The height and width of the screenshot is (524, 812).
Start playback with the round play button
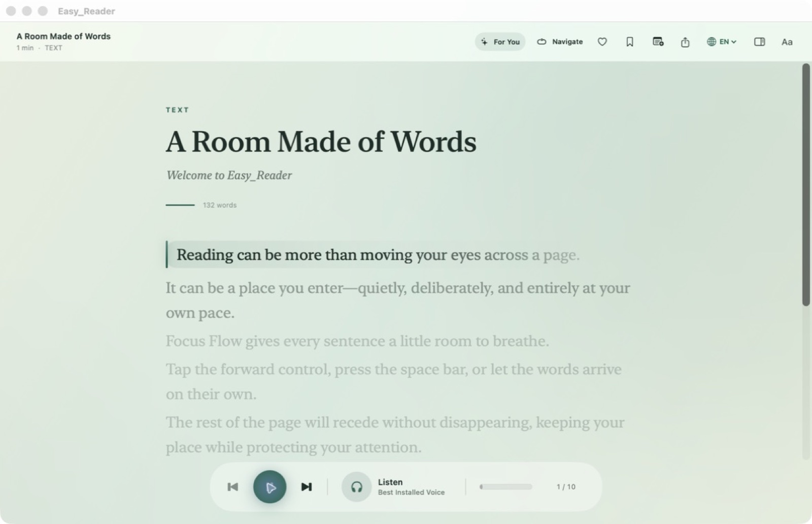tap(269, 487)
